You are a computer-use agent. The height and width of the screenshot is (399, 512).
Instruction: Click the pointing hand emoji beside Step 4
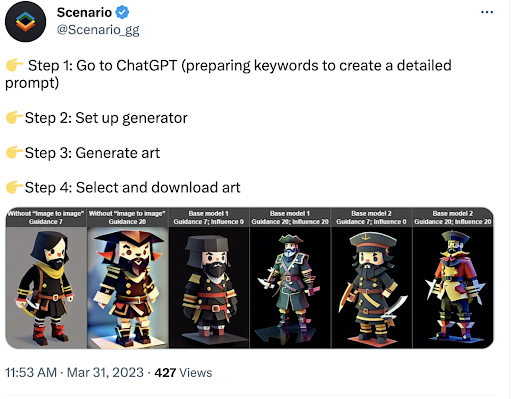[x=14, y=187]
